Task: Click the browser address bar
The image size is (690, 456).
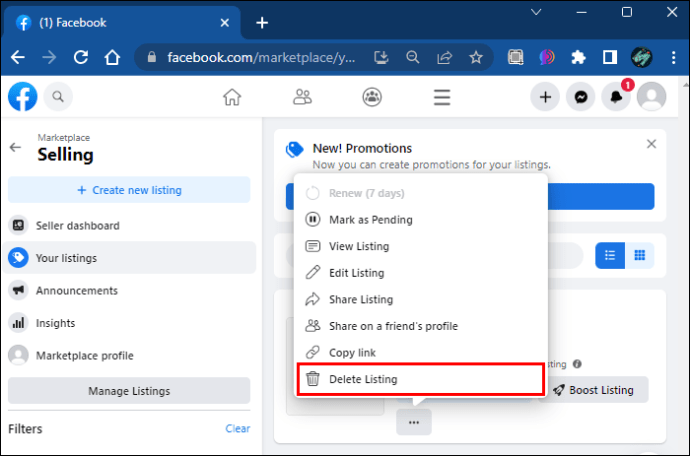Action: (x=260, y=57)
